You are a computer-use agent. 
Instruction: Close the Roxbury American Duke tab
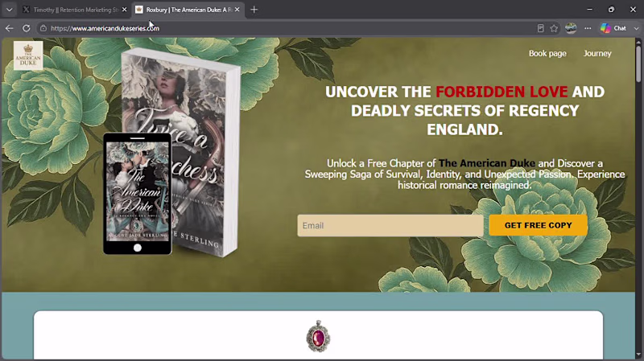pos(237,10)
